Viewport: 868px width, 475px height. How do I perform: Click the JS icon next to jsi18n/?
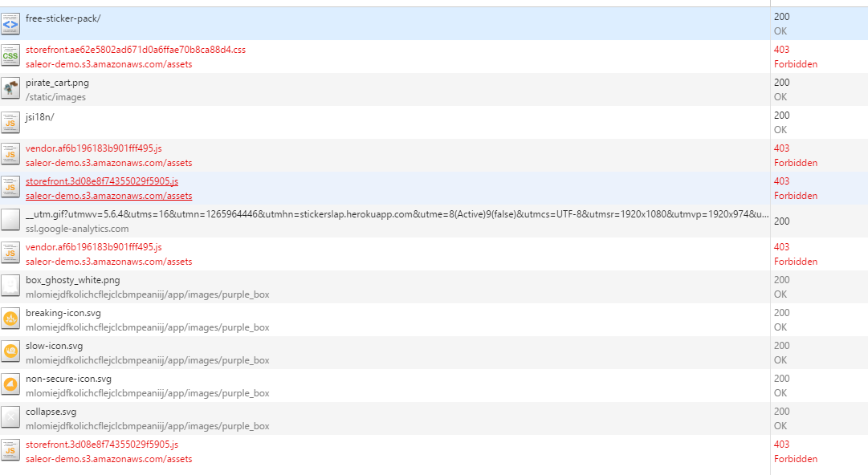tap(10, 121)
